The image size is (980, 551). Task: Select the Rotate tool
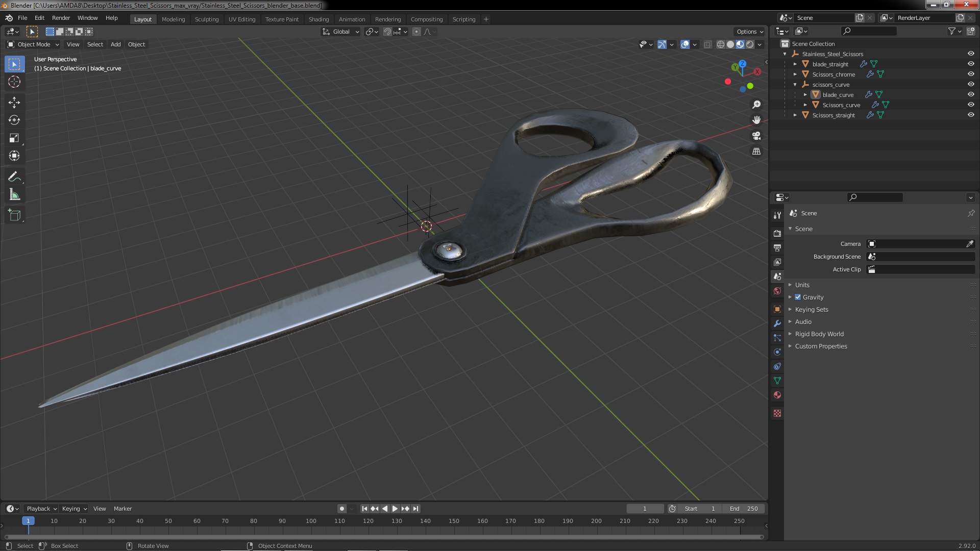coord(14,120)
